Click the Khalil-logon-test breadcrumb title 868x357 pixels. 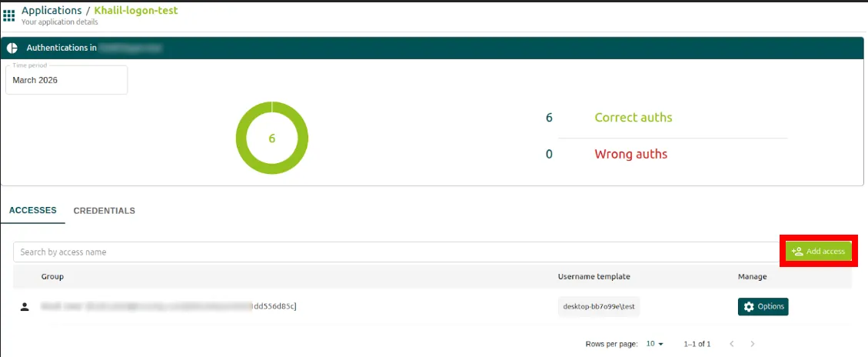coord(136,11)
